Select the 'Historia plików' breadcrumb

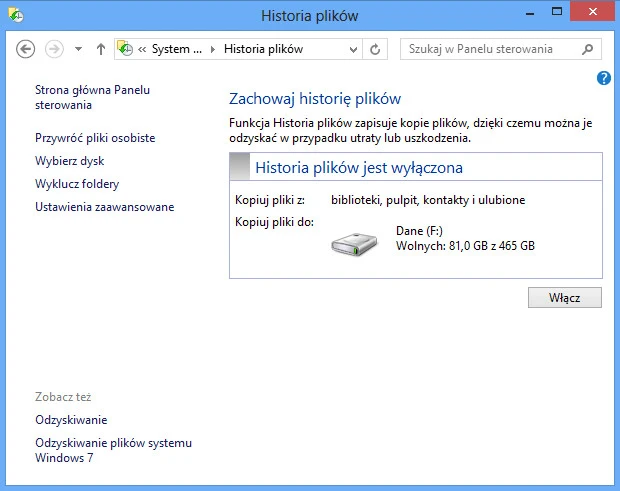click(263, 49)
